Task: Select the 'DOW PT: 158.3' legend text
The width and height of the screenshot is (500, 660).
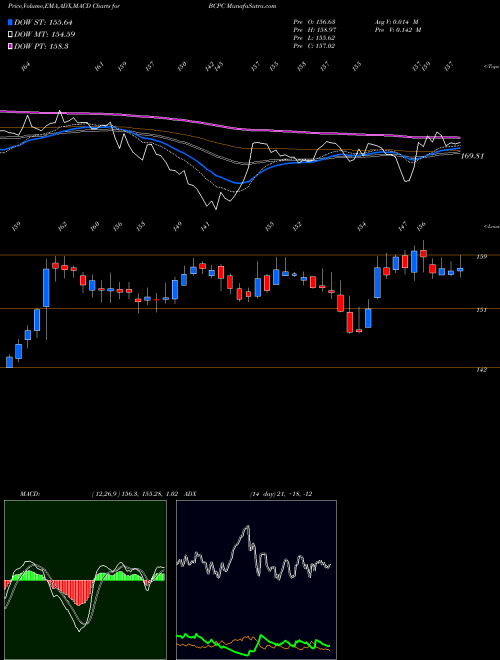Action: click(41, 46)
